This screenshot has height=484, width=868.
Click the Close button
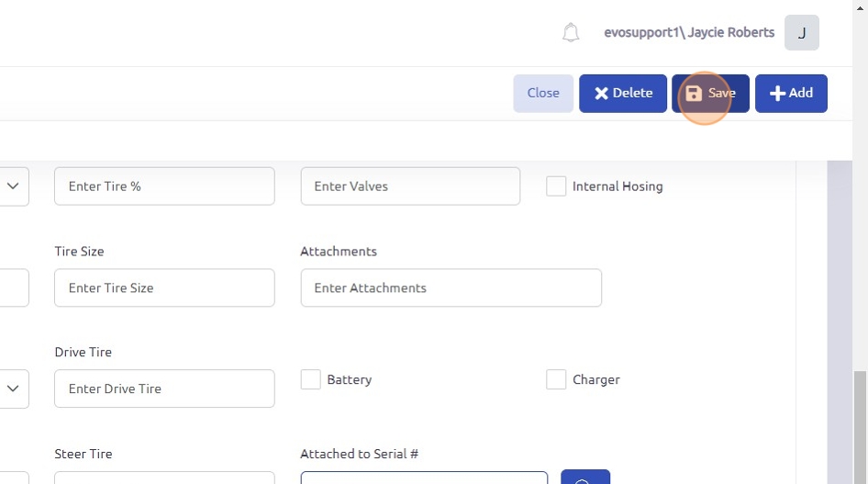coord(543,94)
